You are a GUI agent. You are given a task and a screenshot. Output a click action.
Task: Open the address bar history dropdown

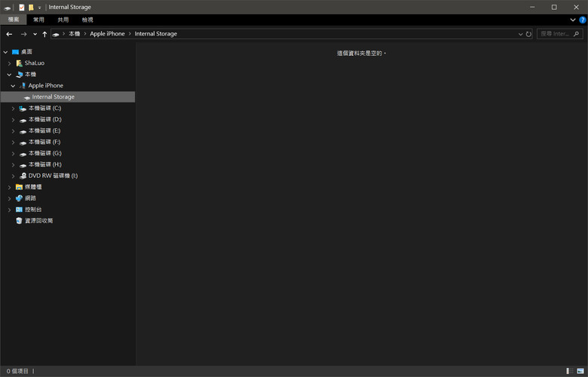pyautogui.click(x=520, y=34)
